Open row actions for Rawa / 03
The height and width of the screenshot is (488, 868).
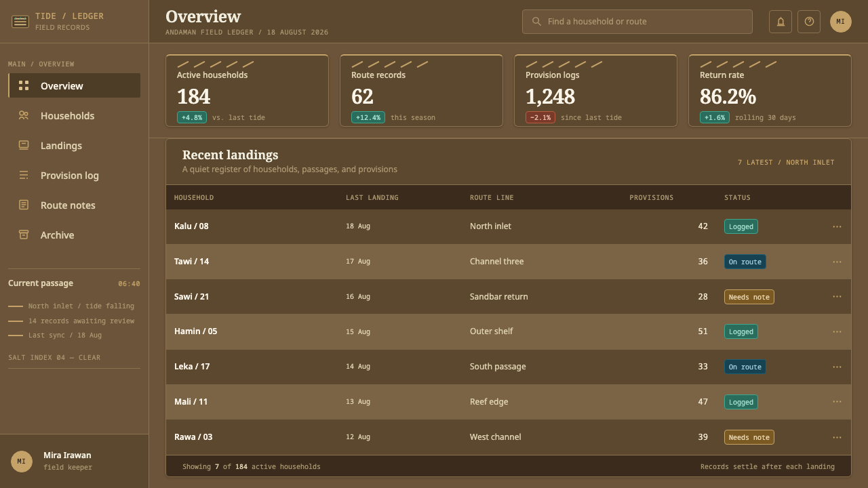[837, 437]
